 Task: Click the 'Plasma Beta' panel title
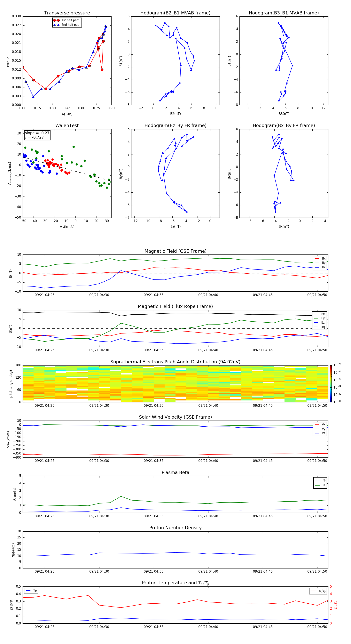click(x=175, y=472)
